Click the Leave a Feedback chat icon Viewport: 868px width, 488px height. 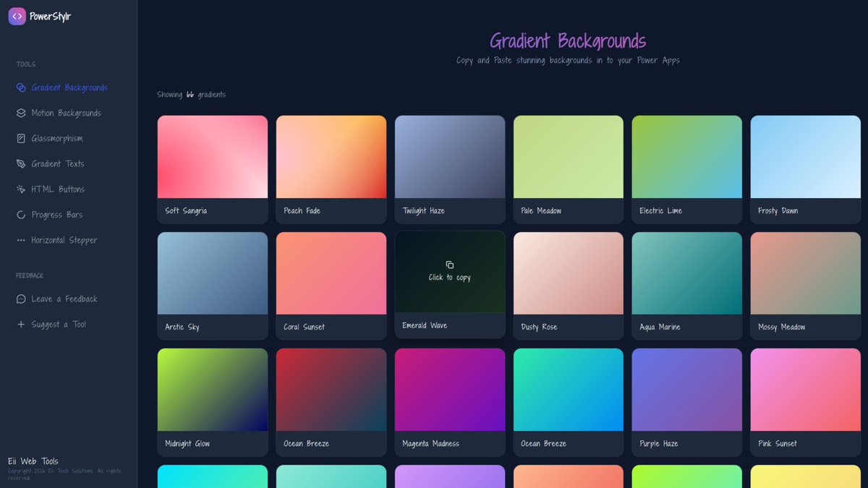tap(21, 299)
